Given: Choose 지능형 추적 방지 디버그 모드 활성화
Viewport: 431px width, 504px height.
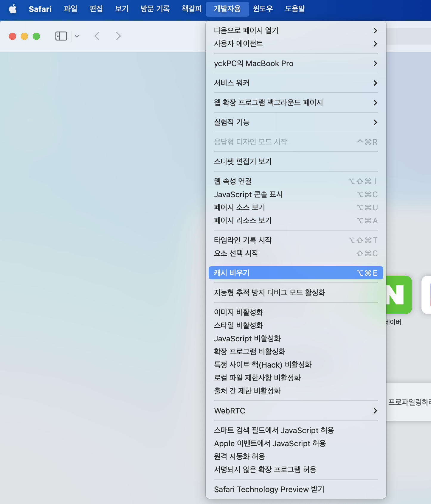Looking at the screenshot, I should click(296, 293).
